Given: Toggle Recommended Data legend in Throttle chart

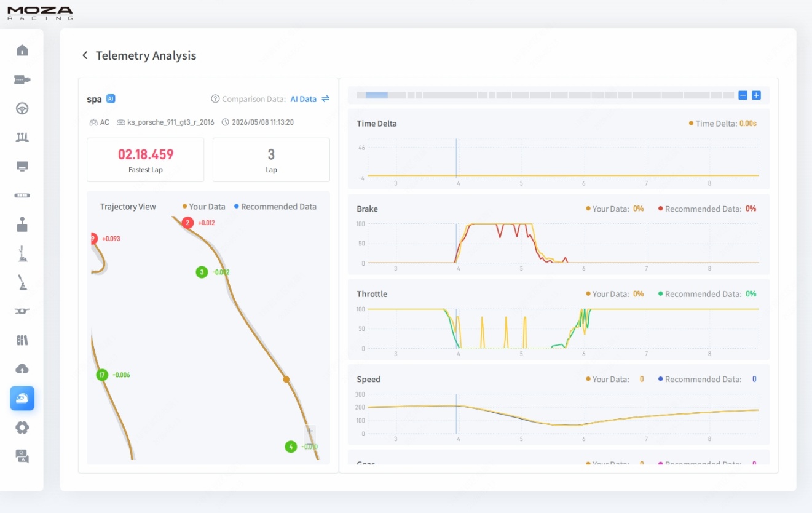Looking at the screenshot, I should [707, 294].
